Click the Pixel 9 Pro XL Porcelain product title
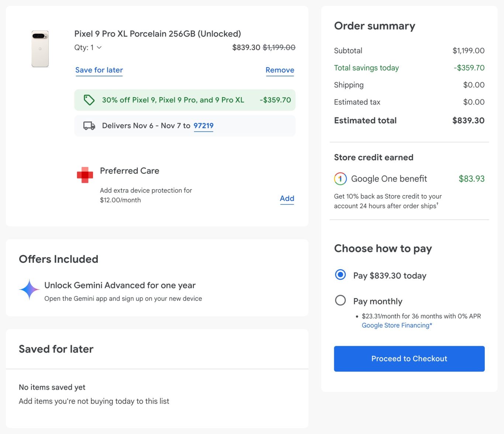 pyautogui.click(x=158, y=34)
